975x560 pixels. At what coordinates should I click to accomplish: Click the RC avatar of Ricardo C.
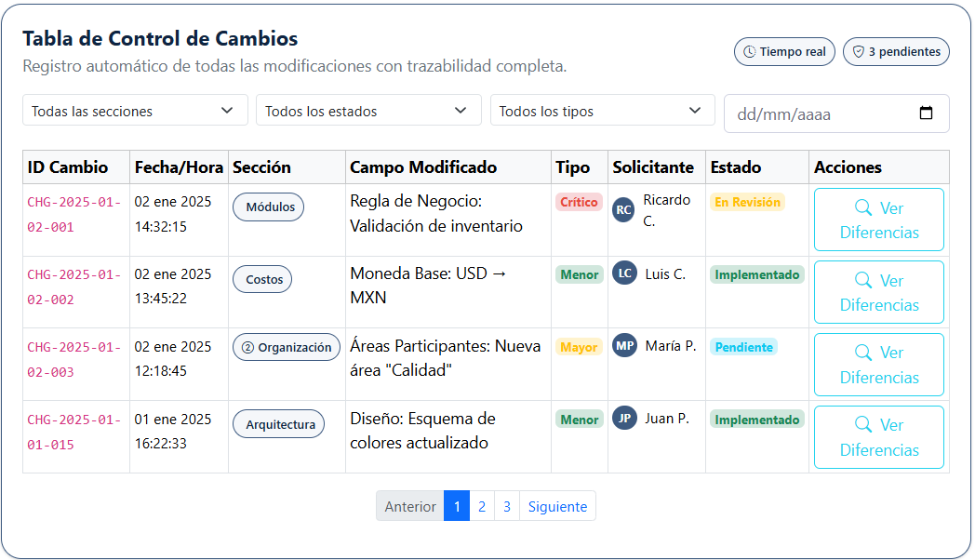(623, 210)
